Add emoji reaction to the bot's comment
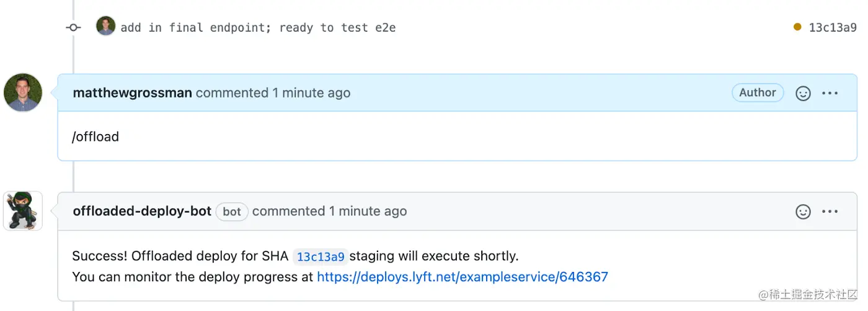Screen dimensions: 868x311 803,212
